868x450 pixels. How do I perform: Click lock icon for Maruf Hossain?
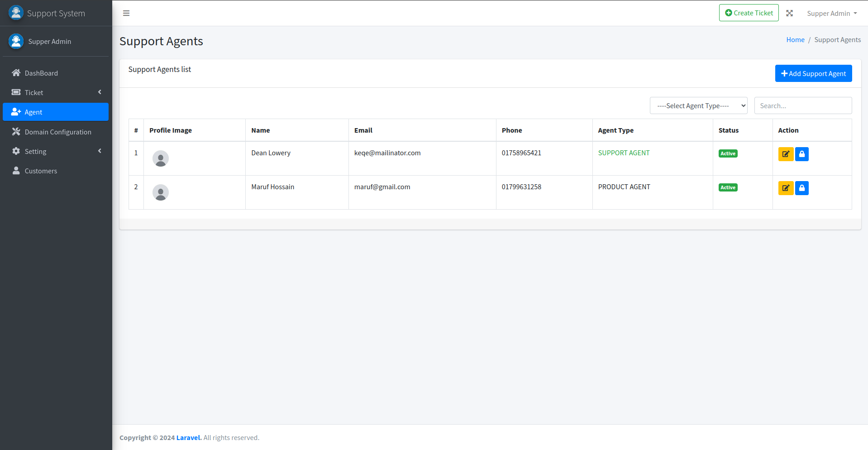coord(801,188)
